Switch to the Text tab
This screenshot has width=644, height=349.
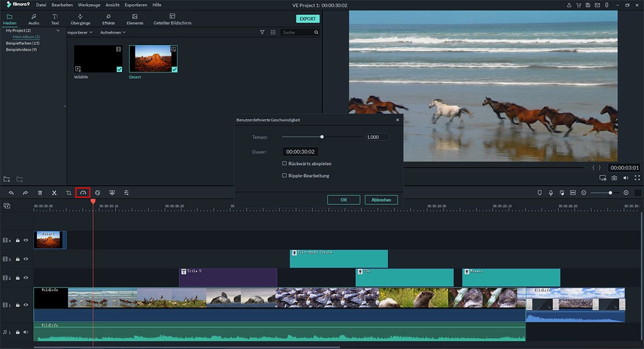coord(55,20)
